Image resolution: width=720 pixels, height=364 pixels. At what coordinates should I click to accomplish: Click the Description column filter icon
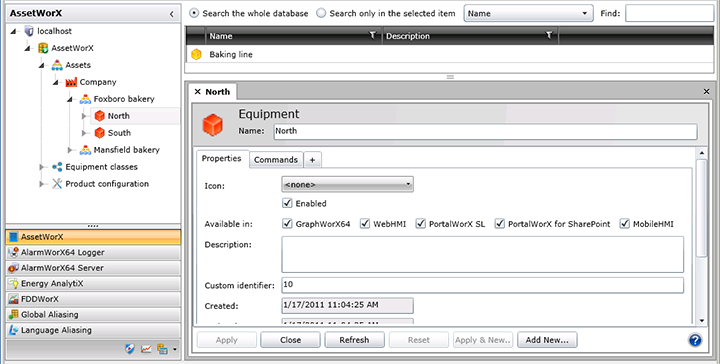point(549,35)
